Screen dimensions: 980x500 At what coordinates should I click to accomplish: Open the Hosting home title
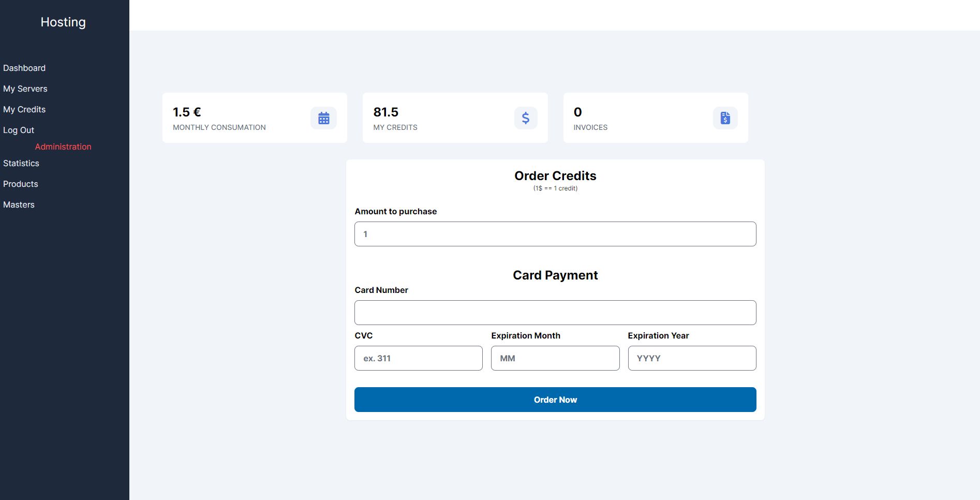coord(63,22)
